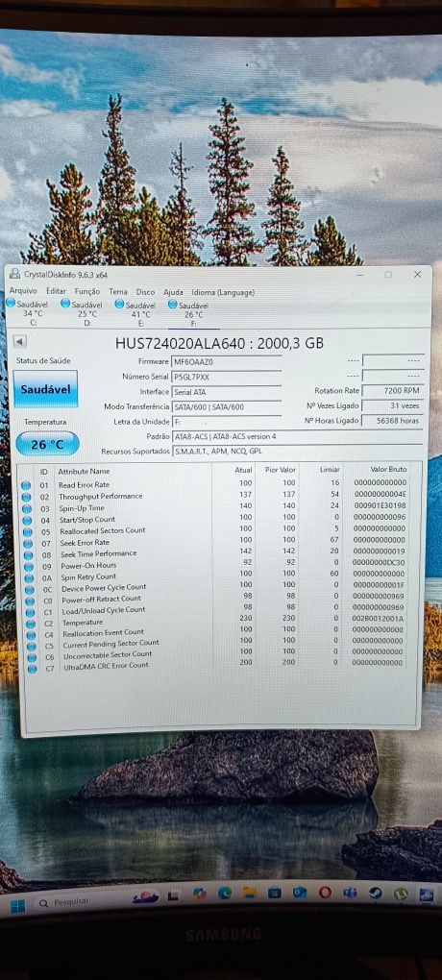The height and width of the screenshot is (980, 442).
Task: Click the previous disk arrow button
Action: 20,342
